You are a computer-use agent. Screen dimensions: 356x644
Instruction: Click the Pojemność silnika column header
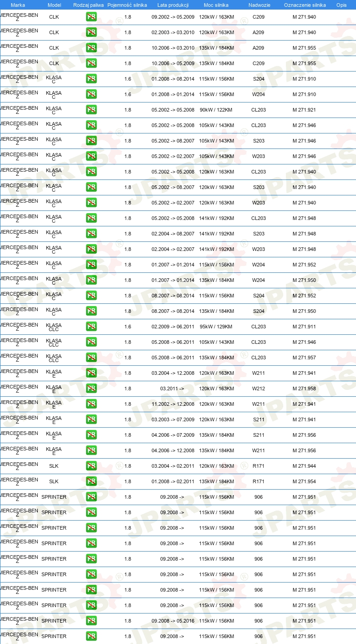pos(127,5)
